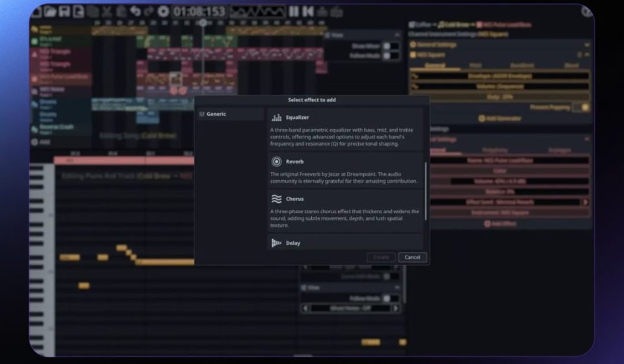Click right arrow on Ghost Notes selector
This screenshot has height=364, width=624.
pos(396,308)
